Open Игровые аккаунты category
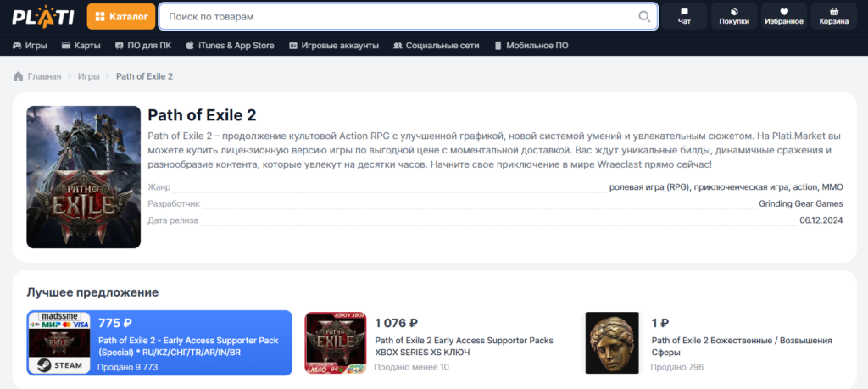The image size is (868, 389). click(334, 46)
